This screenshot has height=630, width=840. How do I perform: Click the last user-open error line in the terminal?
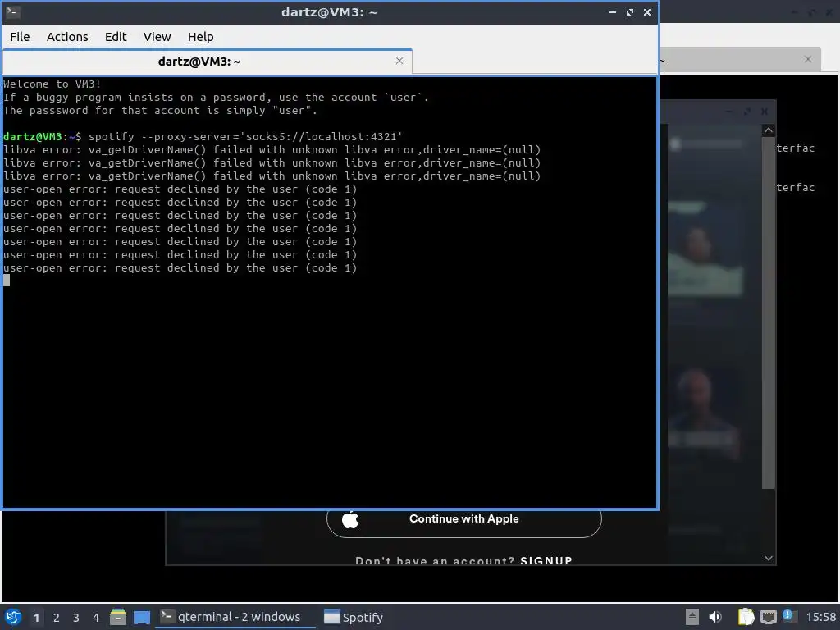(x=180, y=268)
